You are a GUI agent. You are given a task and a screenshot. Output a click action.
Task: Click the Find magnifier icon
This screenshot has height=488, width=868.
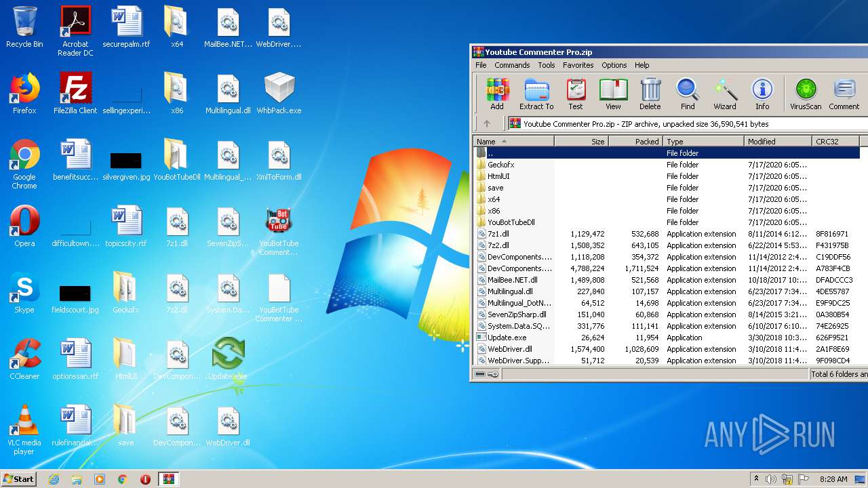[x=688, y=94]
